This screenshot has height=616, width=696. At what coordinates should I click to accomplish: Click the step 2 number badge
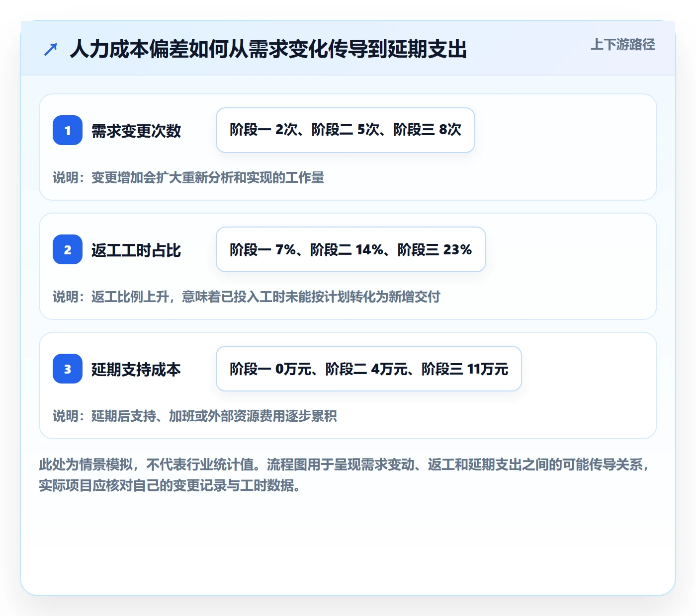(68, 249)
